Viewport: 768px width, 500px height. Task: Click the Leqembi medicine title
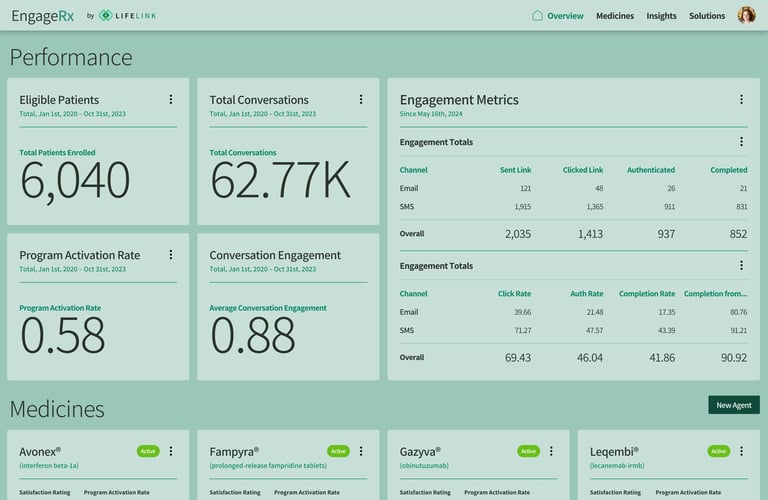point(614,452)
